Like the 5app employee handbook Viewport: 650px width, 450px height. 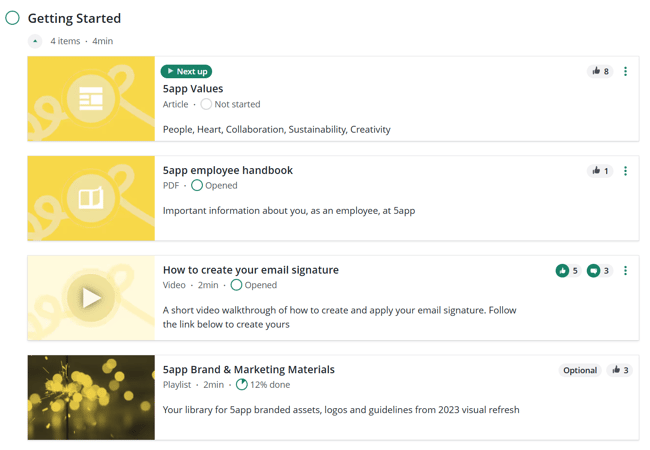point(600,171)
